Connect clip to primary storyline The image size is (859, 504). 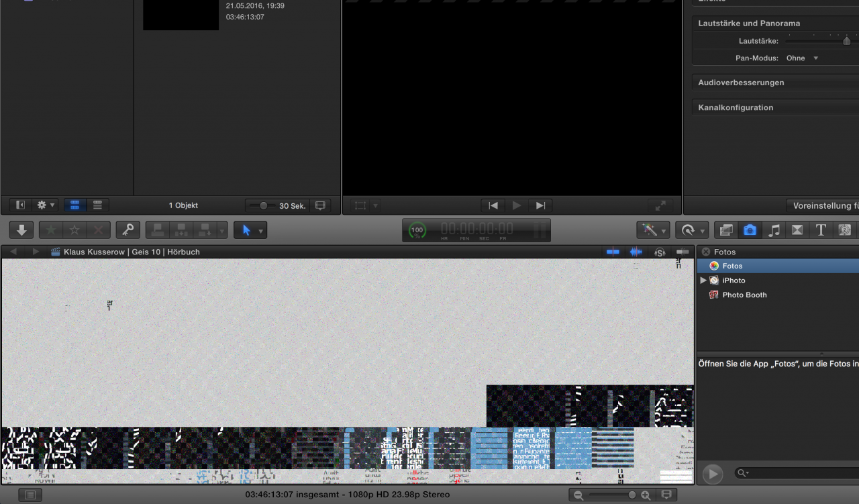click(158, 230)
